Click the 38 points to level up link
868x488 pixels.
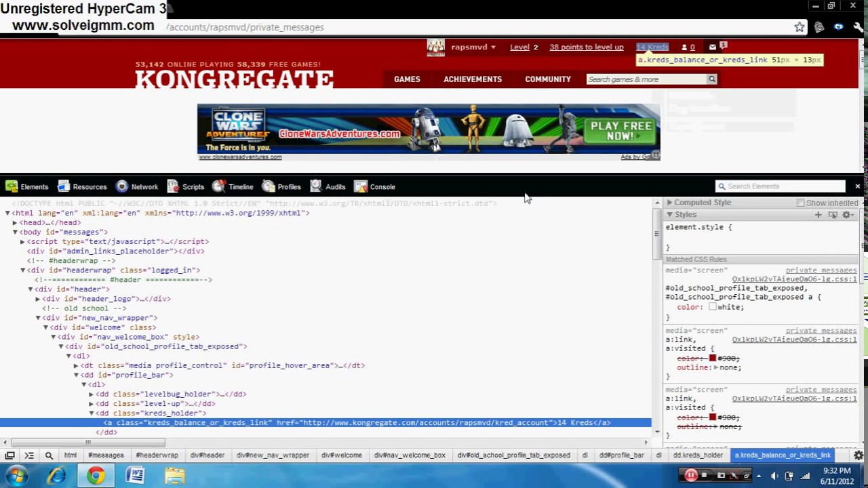point(586,47)
